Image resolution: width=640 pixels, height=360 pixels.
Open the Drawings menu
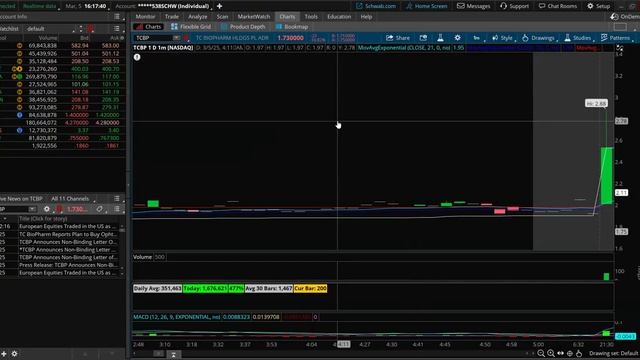pos(538,38)
